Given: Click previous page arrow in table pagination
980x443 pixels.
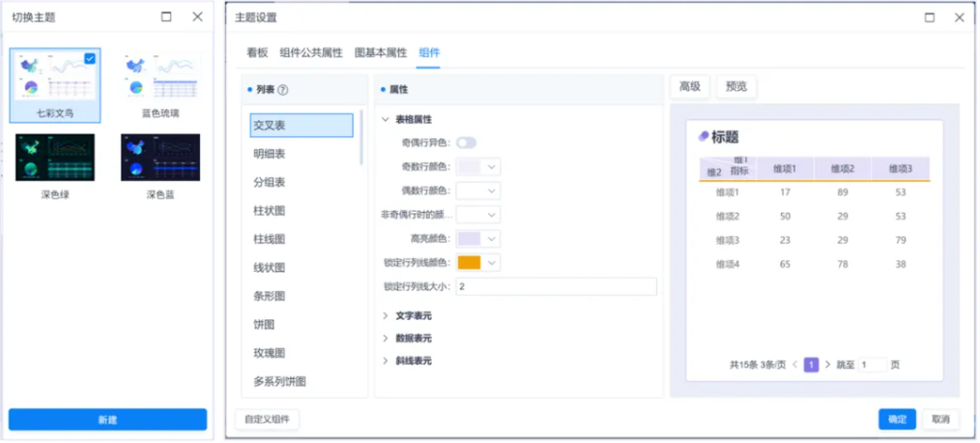Looking at the screenshot, I should [794, 365].
